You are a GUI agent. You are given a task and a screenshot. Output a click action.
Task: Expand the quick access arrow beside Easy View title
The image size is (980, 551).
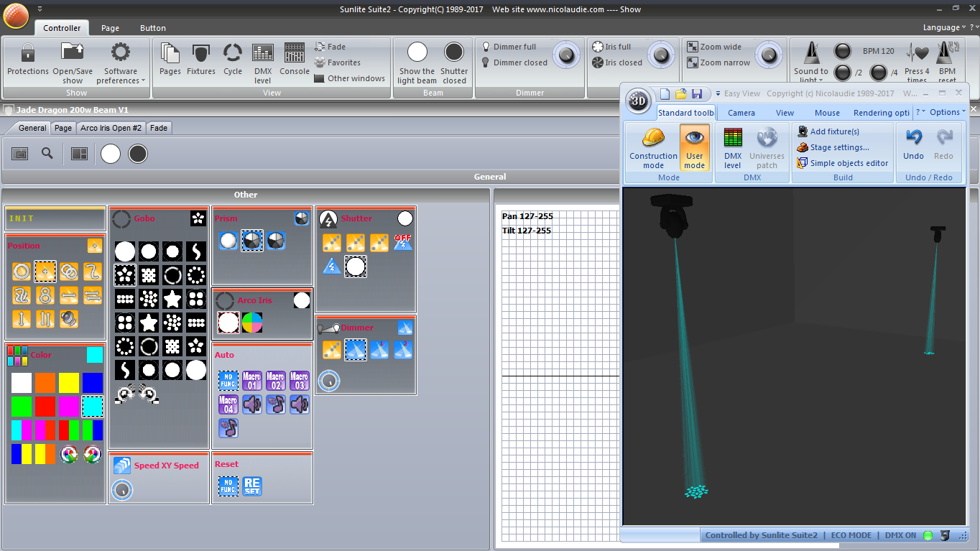click(716, 94)
